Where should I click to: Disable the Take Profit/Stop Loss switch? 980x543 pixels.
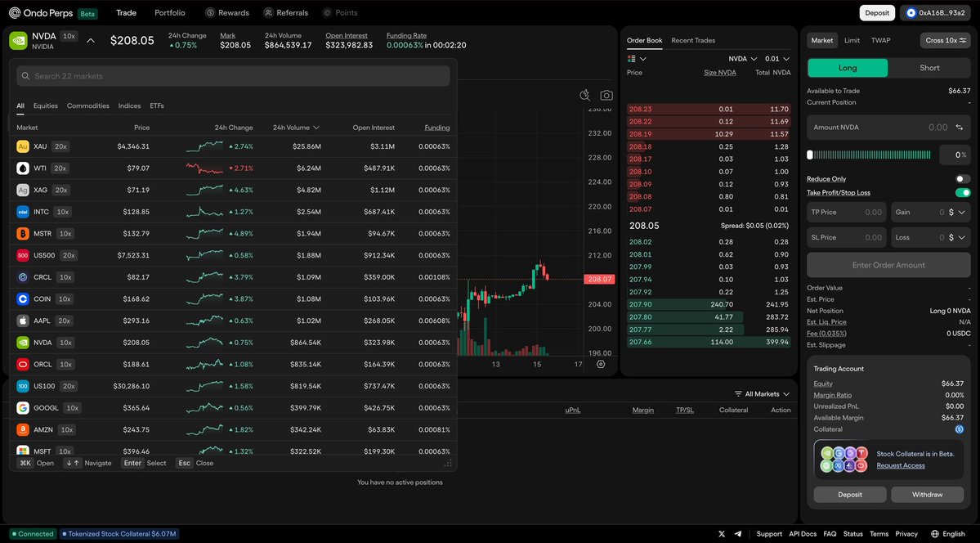pyautogui.click(x=963, y=193)
